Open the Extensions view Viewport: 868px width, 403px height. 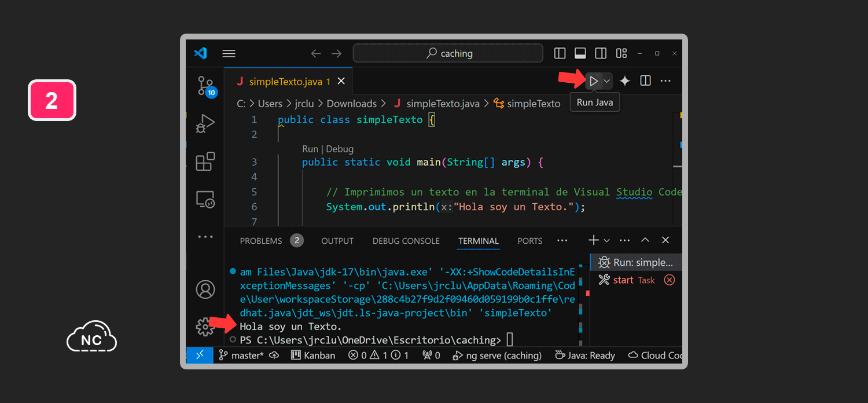(x=205, y=162)
